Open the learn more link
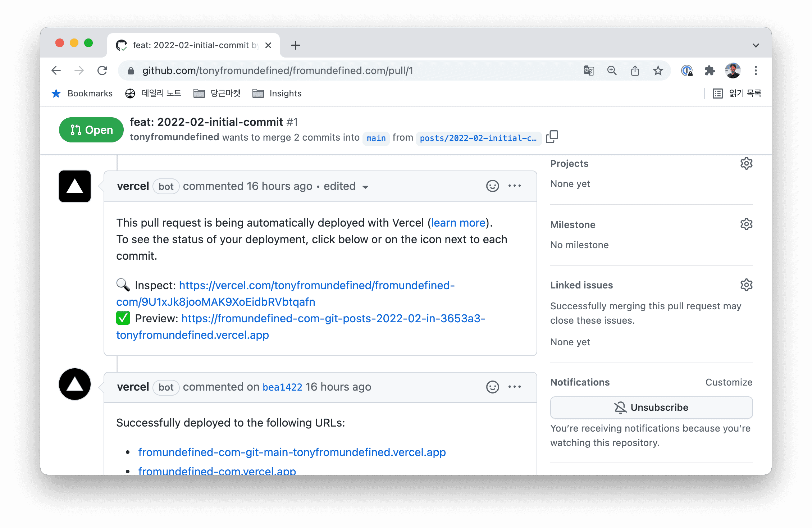The height and width of the screenshot is (528, 812). pos(458,223)
